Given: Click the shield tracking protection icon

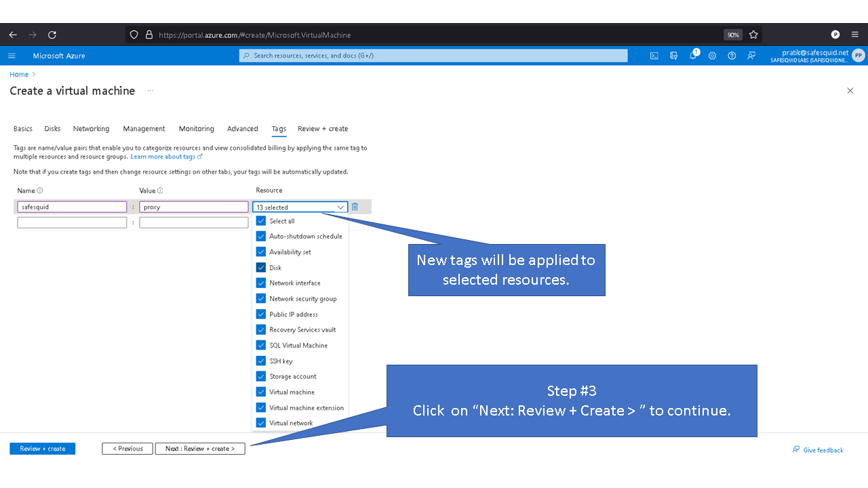Looking at the screenshot, I should tap(134, 35).
